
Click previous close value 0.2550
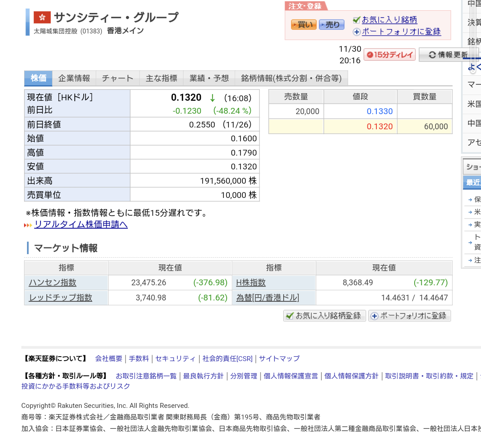[x=202, y=125]
